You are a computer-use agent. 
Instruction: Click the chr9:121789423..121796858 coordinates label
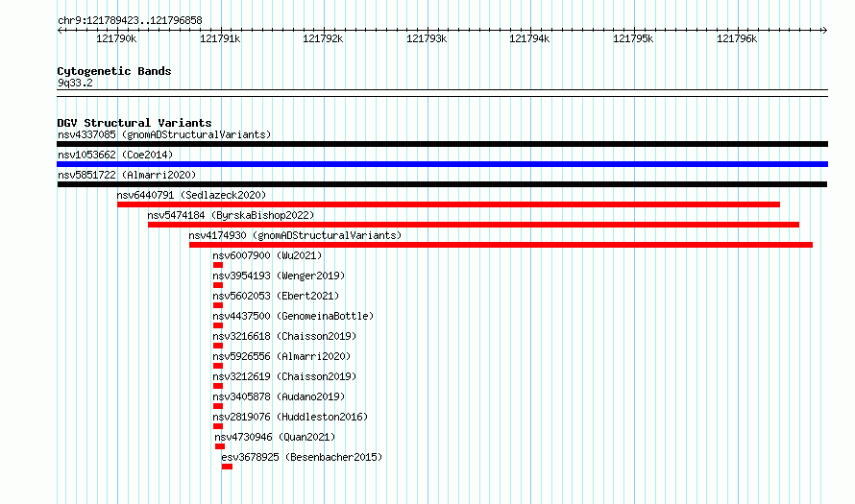pyautogui.click(x=130, y=20)
